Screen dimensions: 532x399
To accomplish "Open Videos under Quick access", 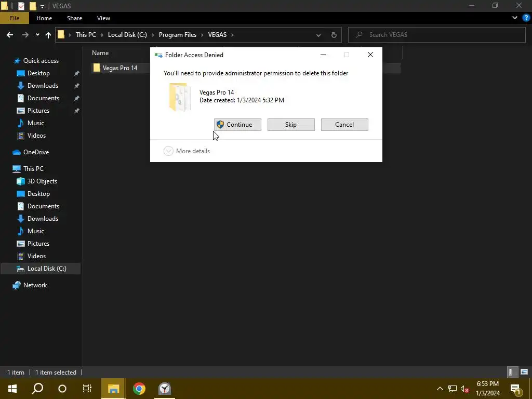I will [36, 136].
